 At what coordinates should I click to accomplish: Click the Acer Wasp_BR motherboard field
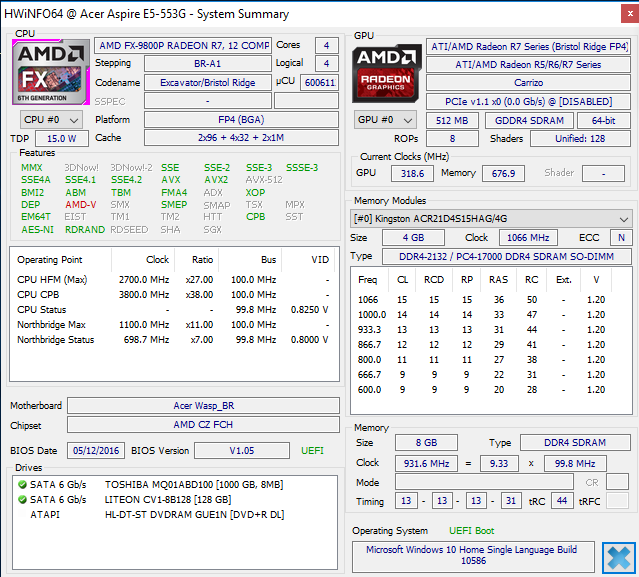pyautogui.click(x=203, y=406)
